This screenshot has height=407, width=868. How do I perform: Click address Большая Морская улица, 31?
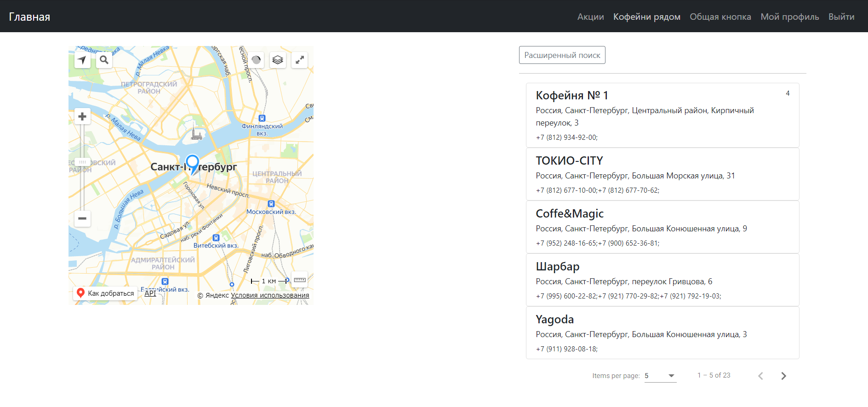click(683, 176)
